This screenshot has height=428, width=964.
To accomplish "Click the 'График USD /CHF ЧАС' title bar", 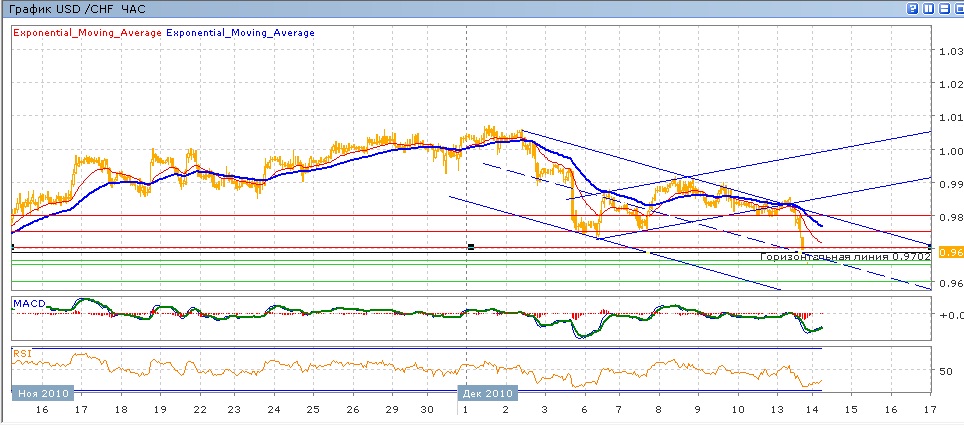I will coord(76,8).
